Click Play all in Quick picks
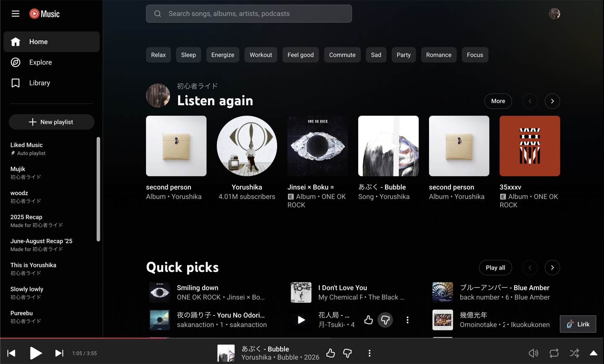The height and width of the screenshot is (364, 604). point(495,268)
